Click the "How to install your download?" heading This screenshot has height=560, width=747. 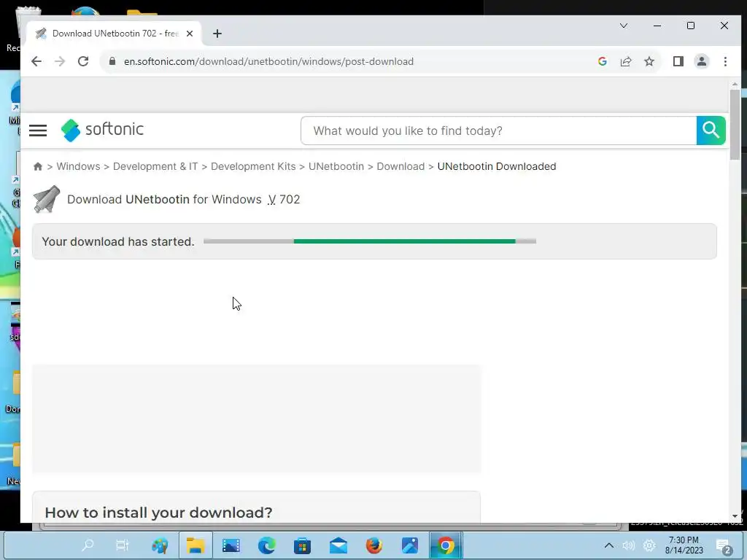point(158,513)
